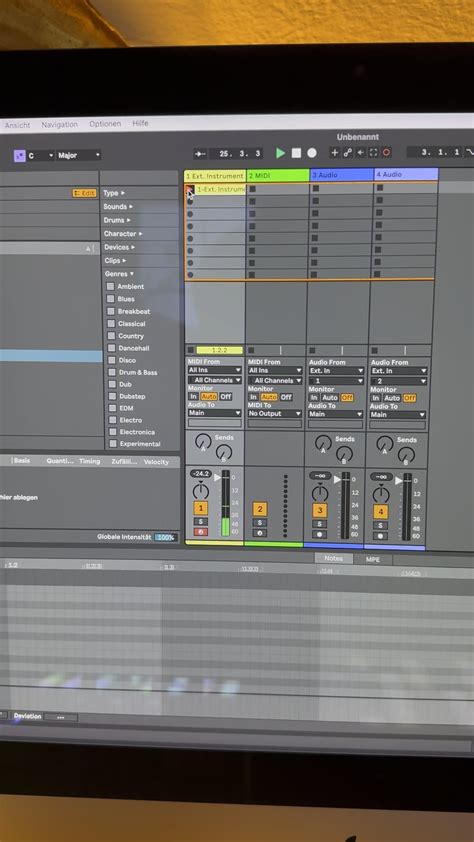474x842 pixels.
Task: Click the pan knob on track 1
Action: tap(201, 491)
